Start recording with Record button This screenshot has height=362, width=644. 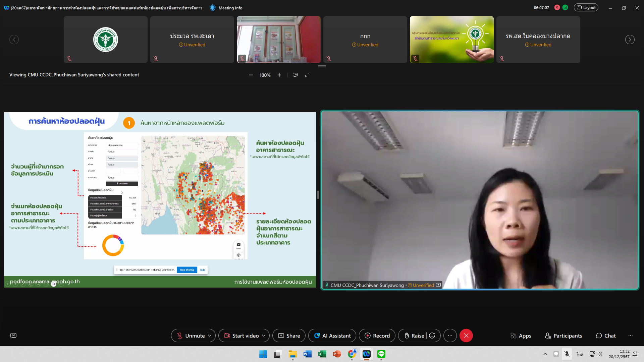coord(377,336)
